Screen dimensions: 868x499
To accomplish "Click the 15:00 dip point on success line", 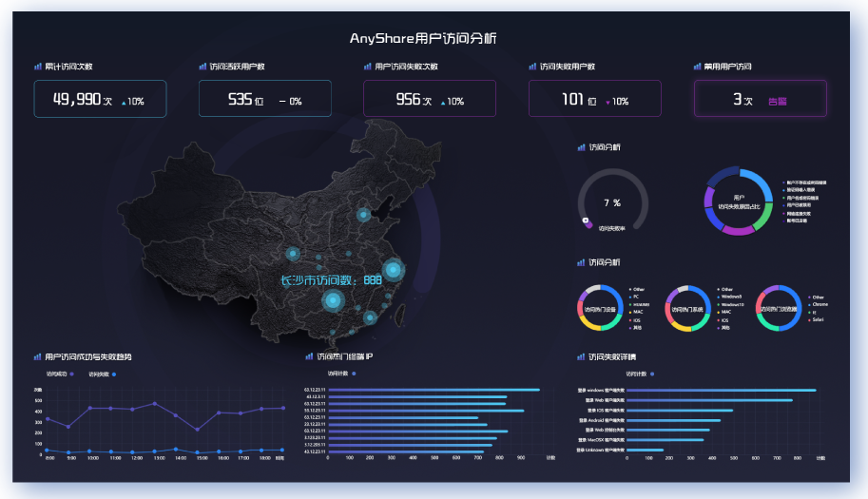I will point(198,430).
